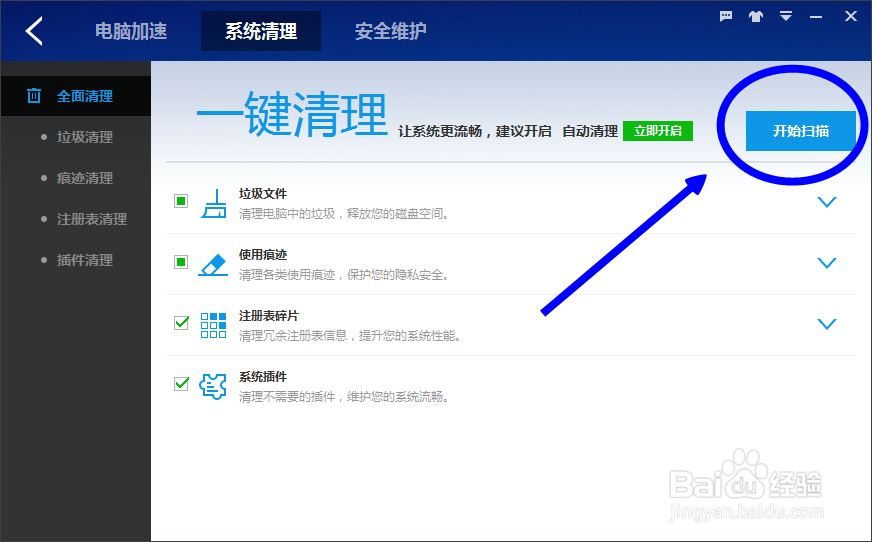This screenshot has width=872, height=542.
Task: Click the 使用痕迹 title text
Action: point(263,255)
